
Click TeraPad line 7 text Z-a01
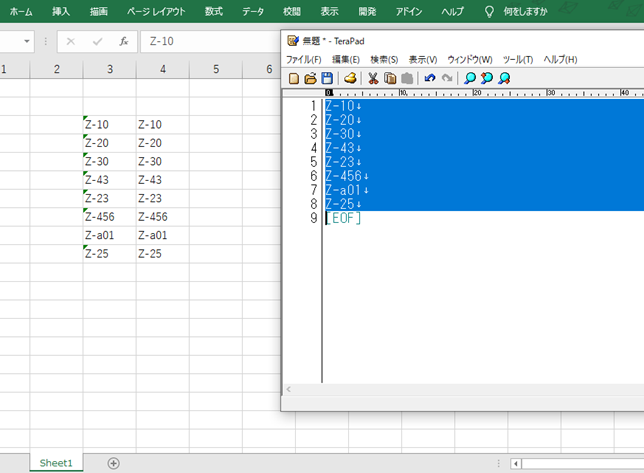pos(343,190)
